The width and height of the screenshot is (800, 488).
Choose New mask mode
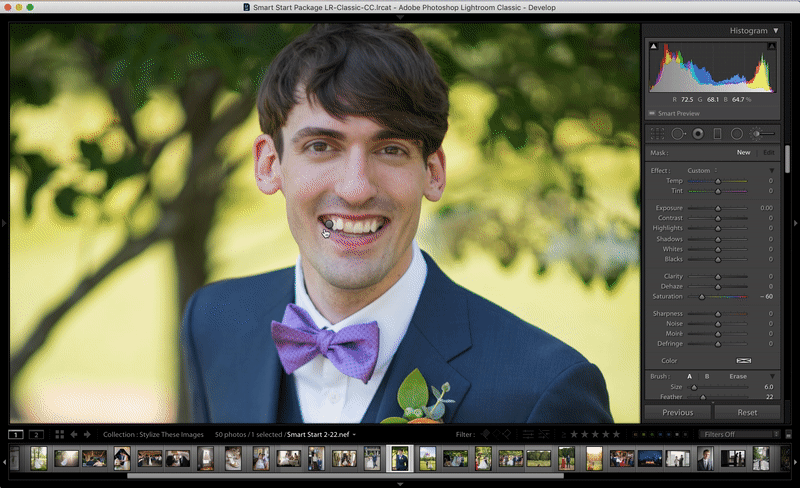[x=743, y=153]
